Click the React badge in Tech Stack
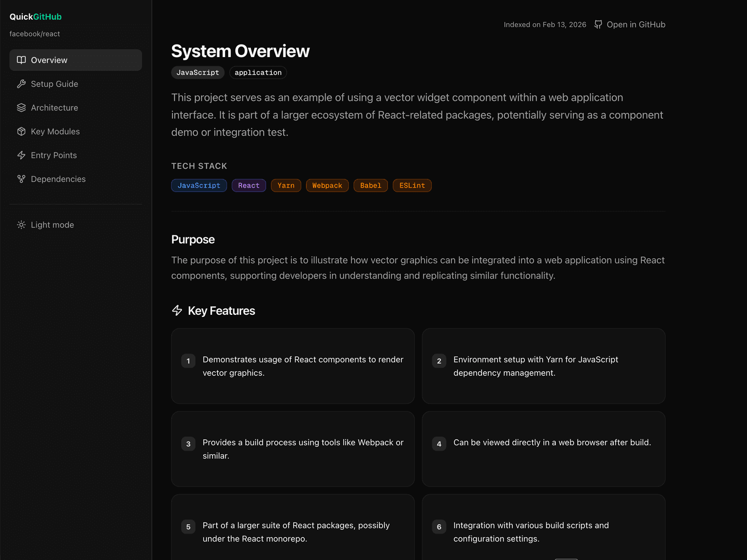The width and height of the screenshot is (747, 560). [x=249, y=185]
